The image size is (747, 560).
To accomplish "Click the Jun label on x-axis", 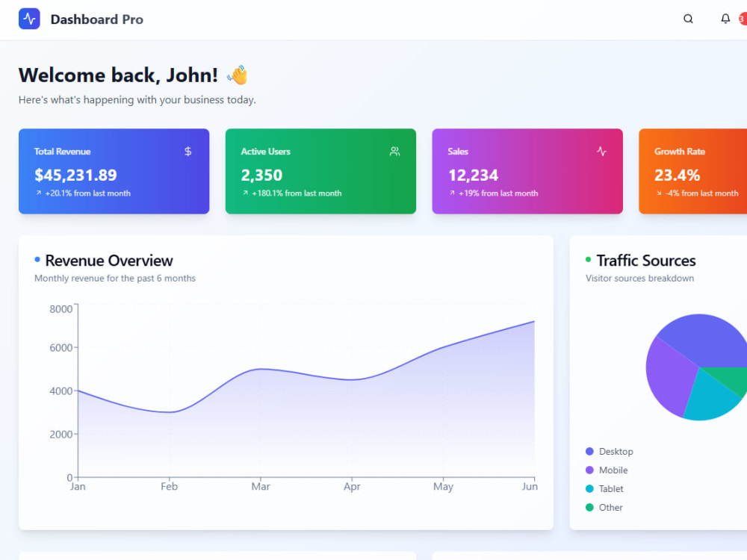I will (530, 486).
